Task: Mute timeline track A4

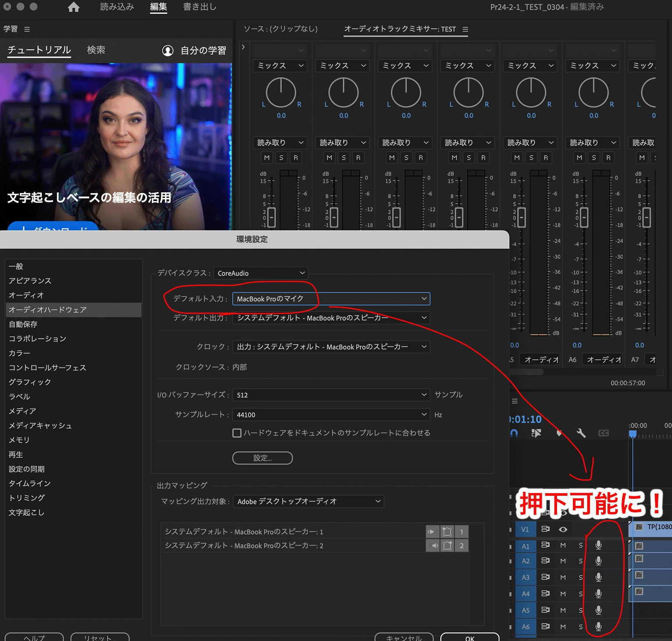Action: tap(563, 594)
